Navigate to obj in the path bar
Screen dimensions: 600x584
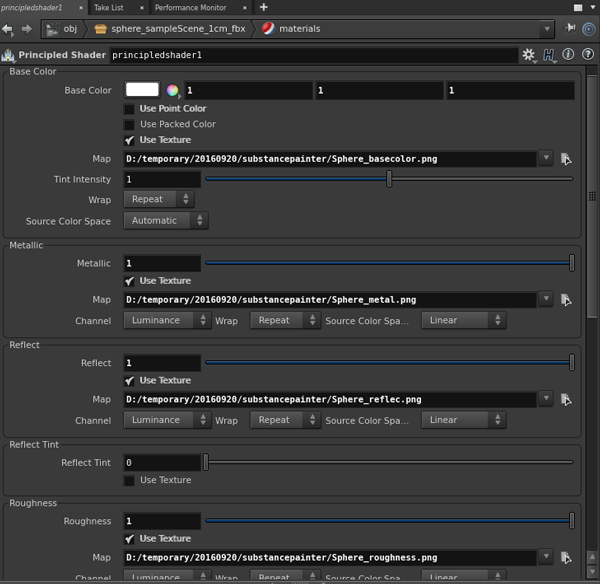pyautogui.click(x=70, y=29)
